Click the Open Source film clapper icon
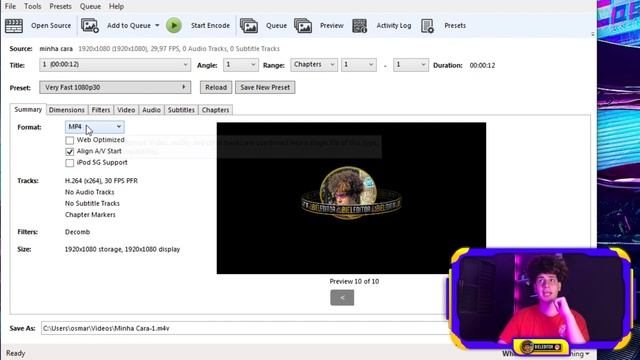Screen dimensions: 640x360 (14, 25)
